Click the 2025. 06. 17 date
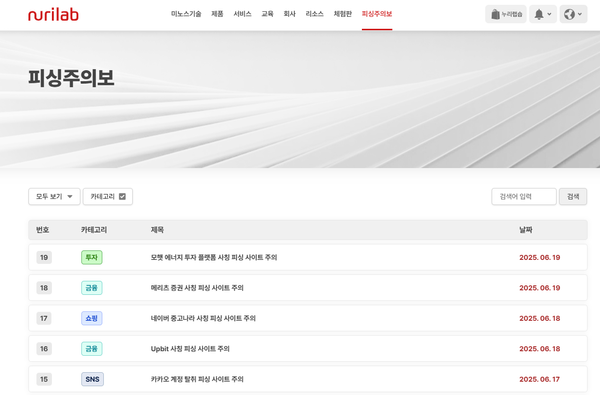This screenshot has height=395, width=600. [540, 379]
